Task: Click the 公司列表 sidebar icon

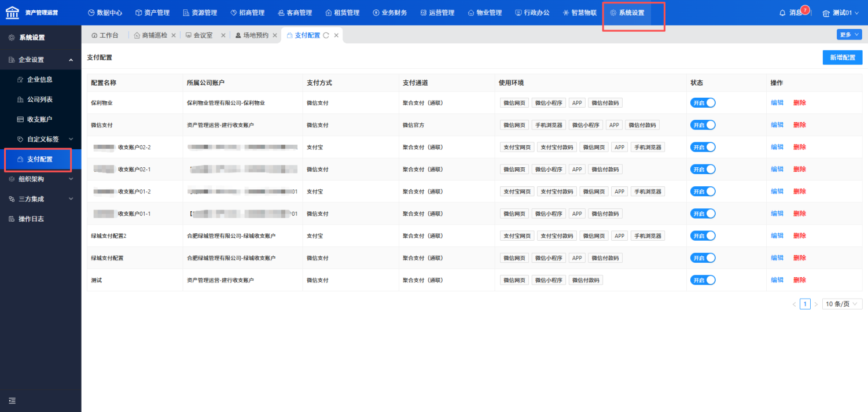Action: 21,100
